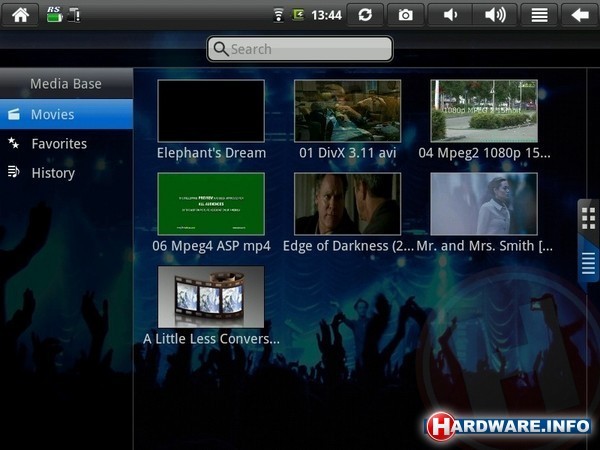Click the History playlist icon
This screenshot has width=600, height=450.
coord(14,172)
